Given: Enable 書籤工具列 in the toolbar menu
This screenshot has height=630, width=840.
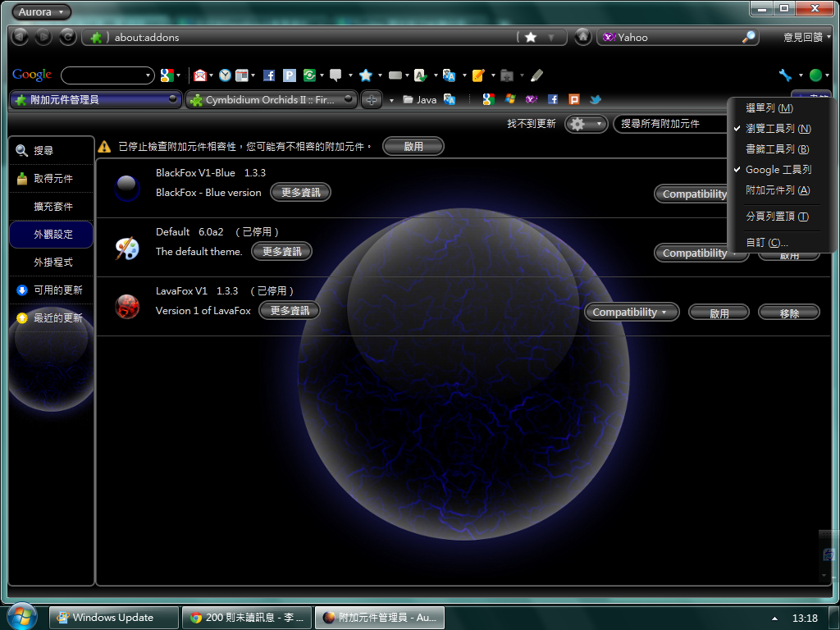Looking at the screenshot, I should pyautogui.click(x=778, y=149).
